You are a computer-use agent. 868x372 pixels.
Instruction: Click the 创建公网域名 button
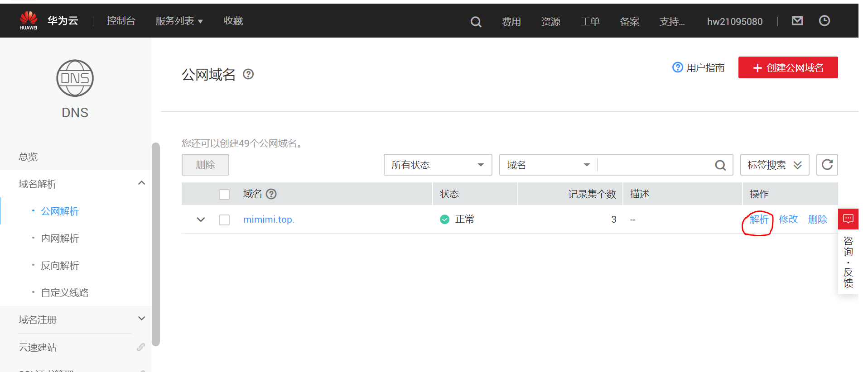point(788,67)
